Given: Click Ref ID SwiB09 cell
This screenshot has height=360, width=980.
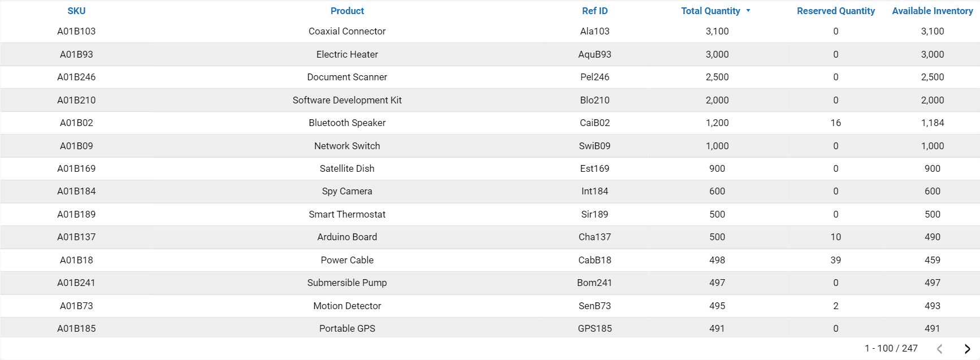Looking at the screenshot, I should [x=595, y=146].
